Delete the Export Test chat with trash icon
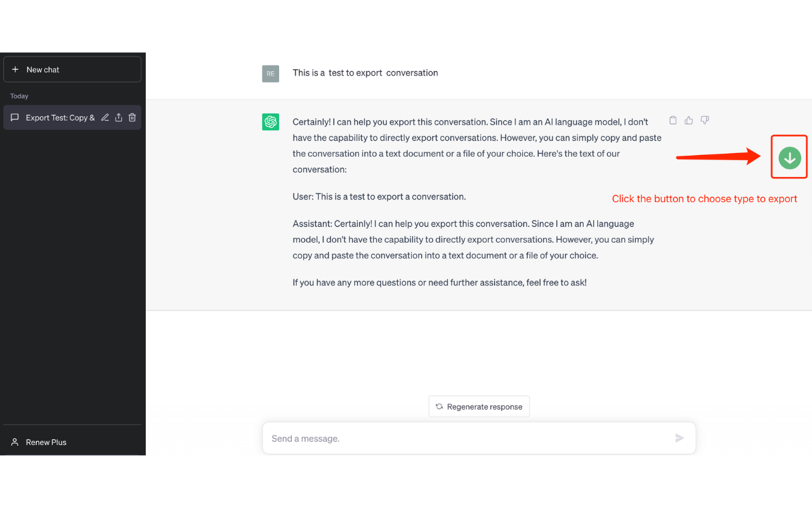This screenshot has height=508, width=812. [x=133, y=117]
